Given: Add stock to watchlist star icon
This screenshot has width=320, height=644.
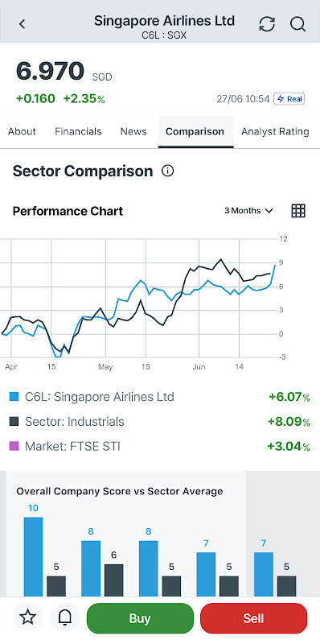Looking at the screenshot, I should 28,617.
